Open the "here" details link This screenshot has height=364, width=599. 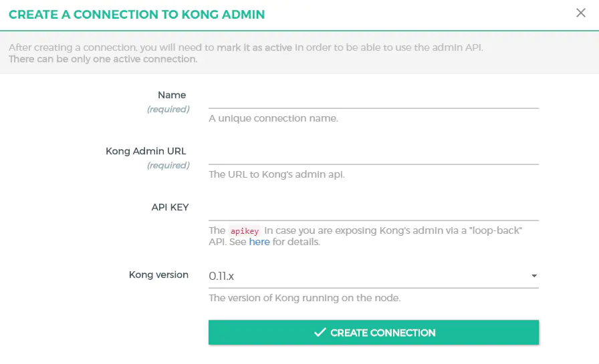pyautogui.click(x=259, y=242)
